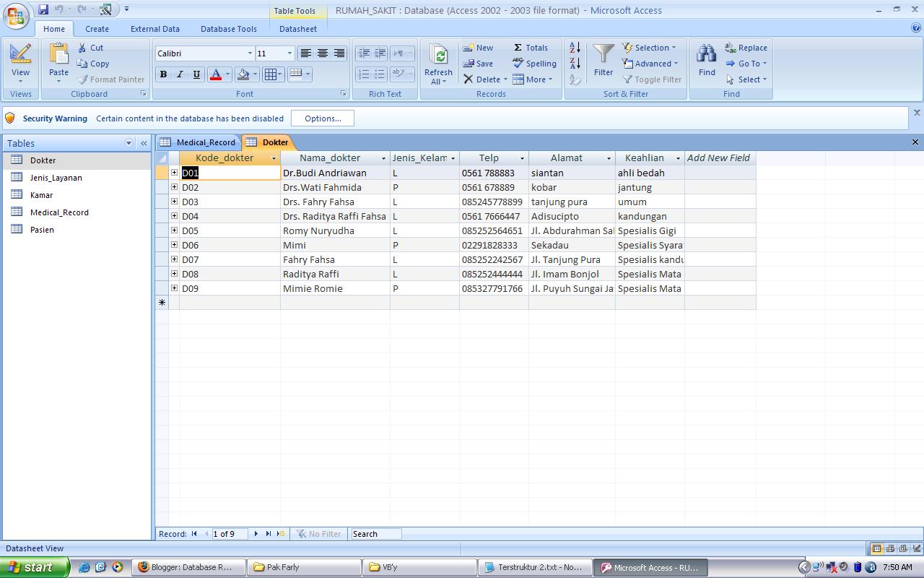Screen dimensions: 924x578
Task: Open the Database Tools tab
Action: click(229, 29)
